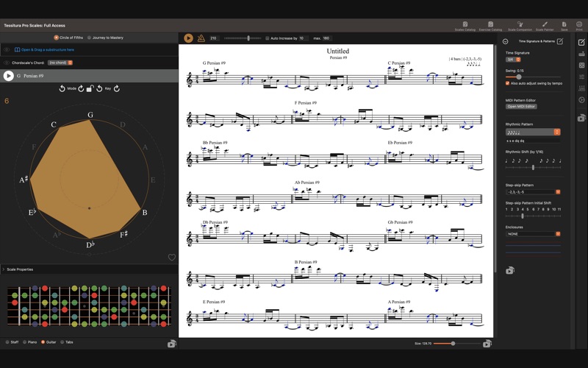Click the G Persian #9 scale name row
This screenshot has width=588, height=368.
click(89, 76)
